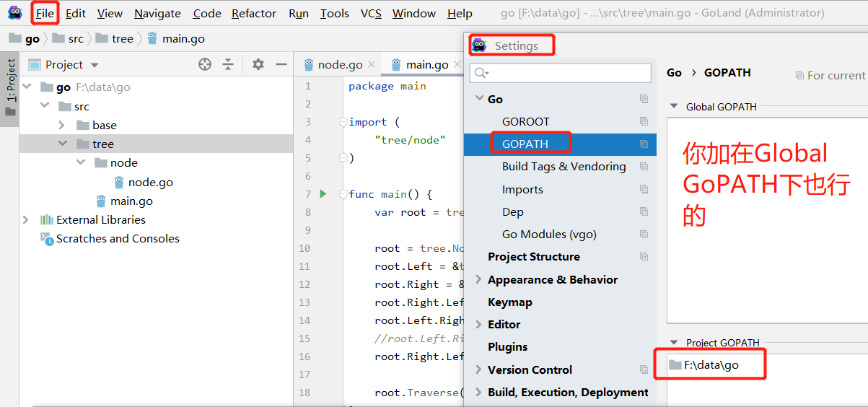The height and width of the screenshot is (407, 868).
Task: Expand External Libraries node
Action: coord(27,219)
